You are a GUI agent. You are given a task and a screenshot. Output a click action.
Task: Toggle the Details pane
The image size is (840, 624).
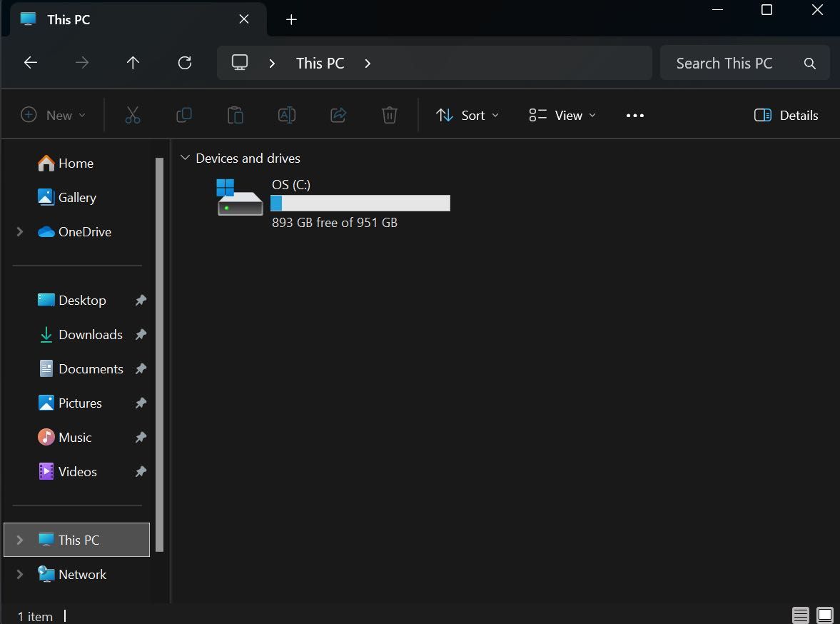(786, 115)
